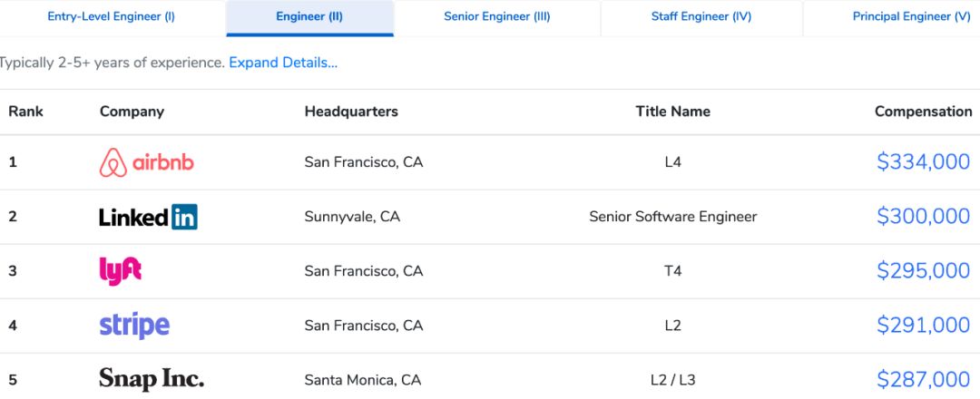Screen dimensions: 980x399
Task: Switch to Entry-Level Engineer (I) tab
Action: tap(112, 17)
